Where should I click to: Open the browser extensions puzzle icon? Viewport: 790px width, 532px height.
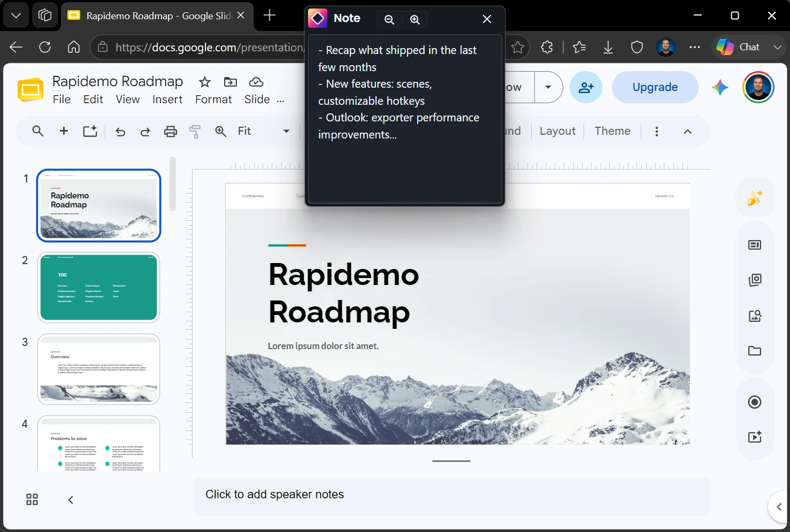coord(547,47)
